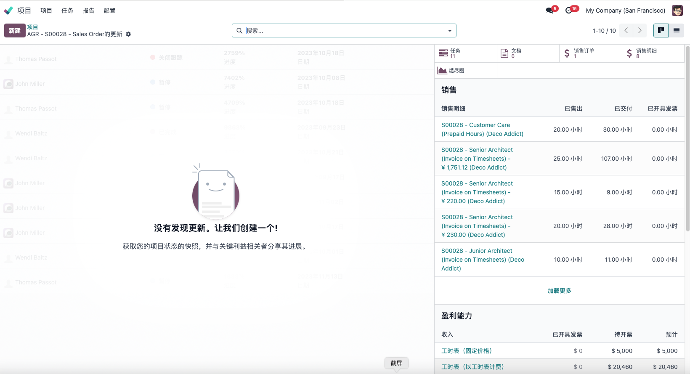
Task: Click the 没有发现更新 empty-state heading
Action: tap(216, 228)
